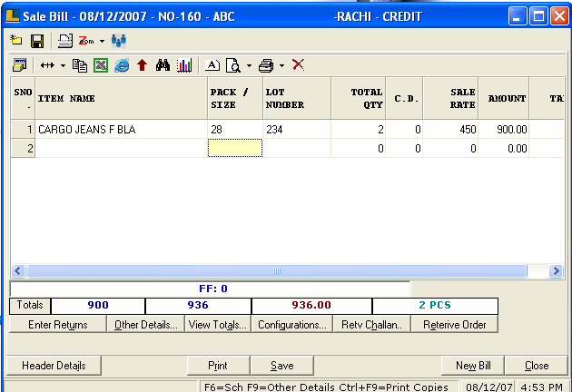Click the Sale Bill app icon in title bar
The image size is (572, 392).
13,15
